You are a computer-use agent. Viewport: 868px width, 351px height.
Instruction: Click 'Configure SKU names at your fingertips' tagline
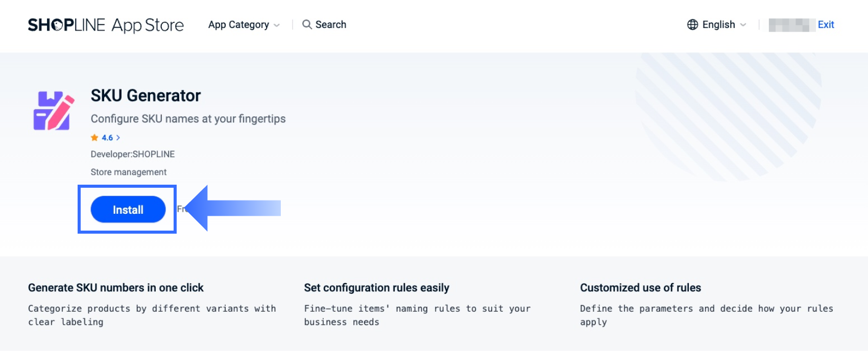coord(188,119)
